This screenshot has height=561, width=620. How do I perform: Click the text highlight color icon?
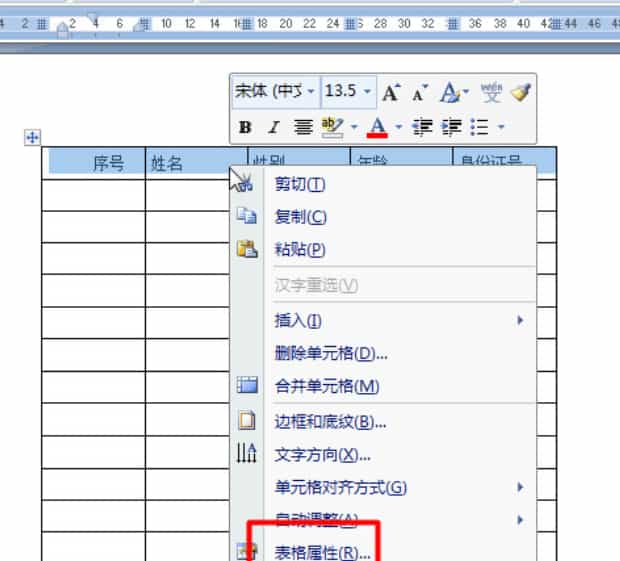click(332, 127)
